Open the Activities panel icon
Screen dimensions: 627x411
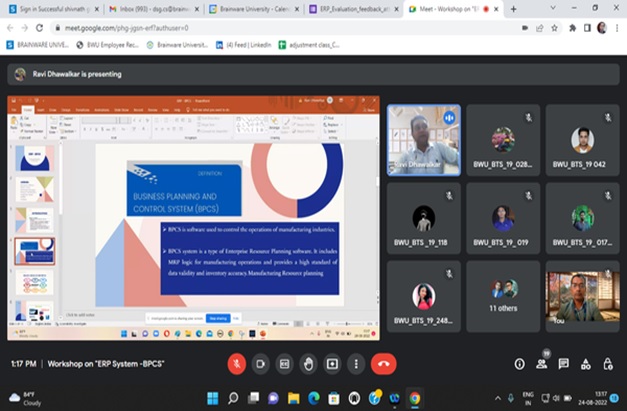pos(586,364)
